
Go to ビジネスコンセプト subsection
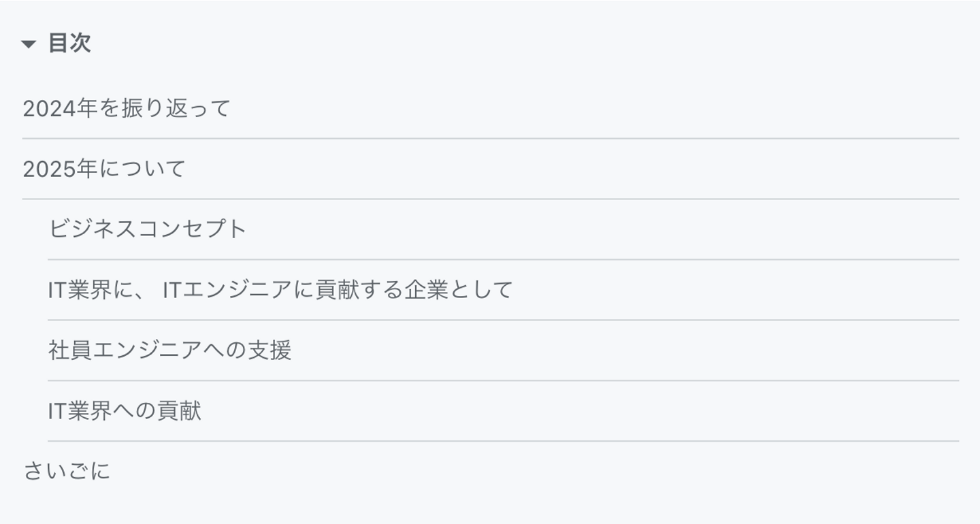pos(147,229)
